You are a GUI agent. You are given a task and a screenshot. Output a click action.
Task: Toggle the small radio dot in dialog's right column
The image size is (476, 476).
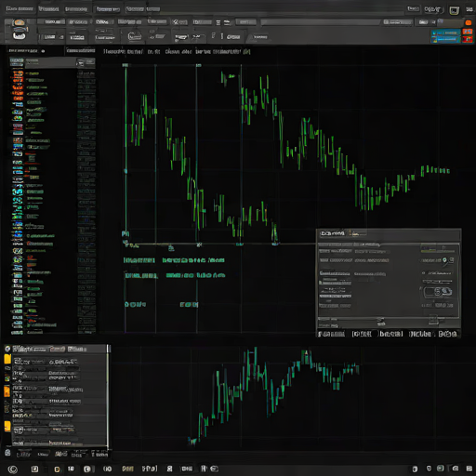click(424, 273)
